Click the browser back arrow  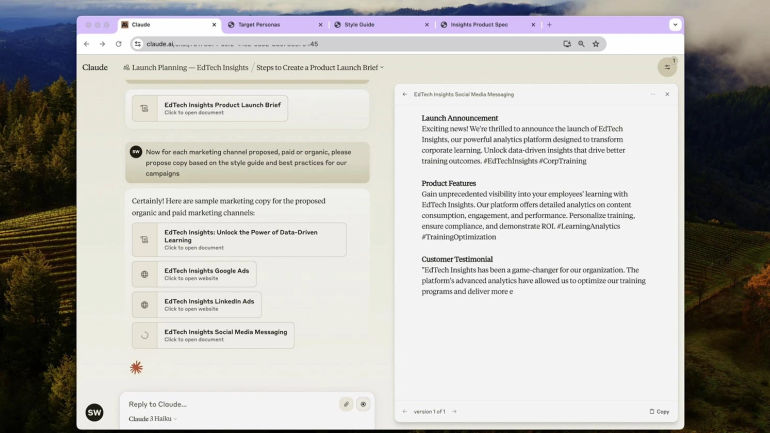87,44
